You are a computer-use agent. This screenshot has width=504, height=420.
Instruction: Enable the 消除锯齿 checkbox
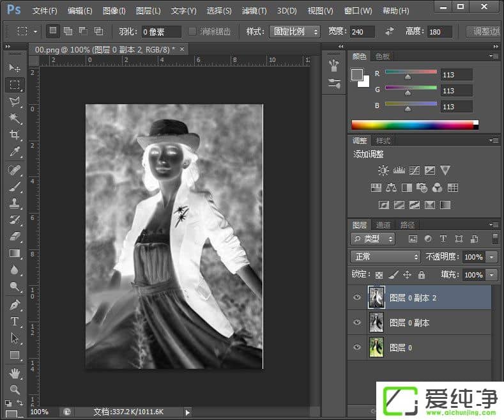(193, 31)
